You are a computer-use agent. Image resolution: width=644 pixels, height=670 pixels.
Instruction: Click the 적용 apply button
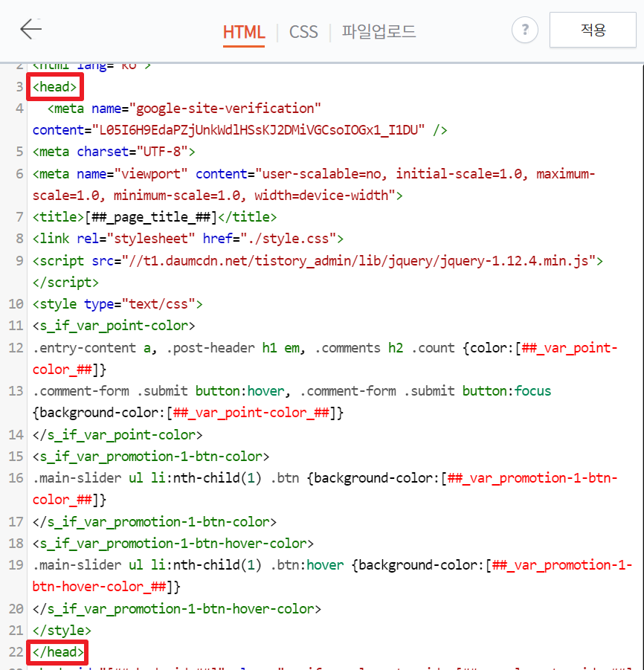[x=593, y=30]
